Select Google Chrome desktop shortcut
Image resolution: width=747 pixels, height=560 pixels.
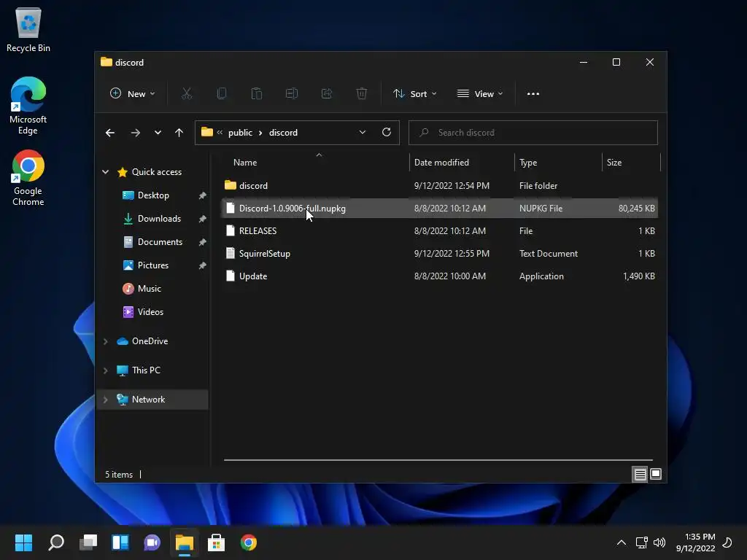[28, 178]
